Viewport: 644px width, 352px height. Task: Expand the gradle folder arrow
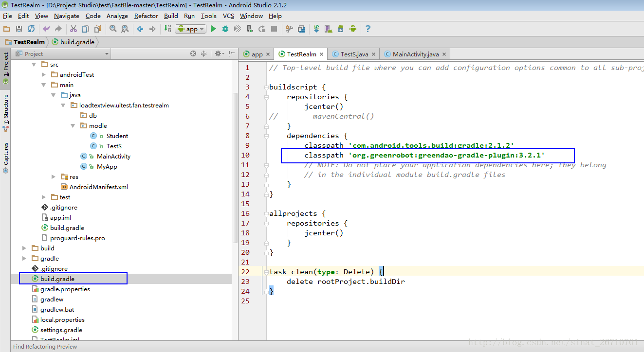[24, 258]
